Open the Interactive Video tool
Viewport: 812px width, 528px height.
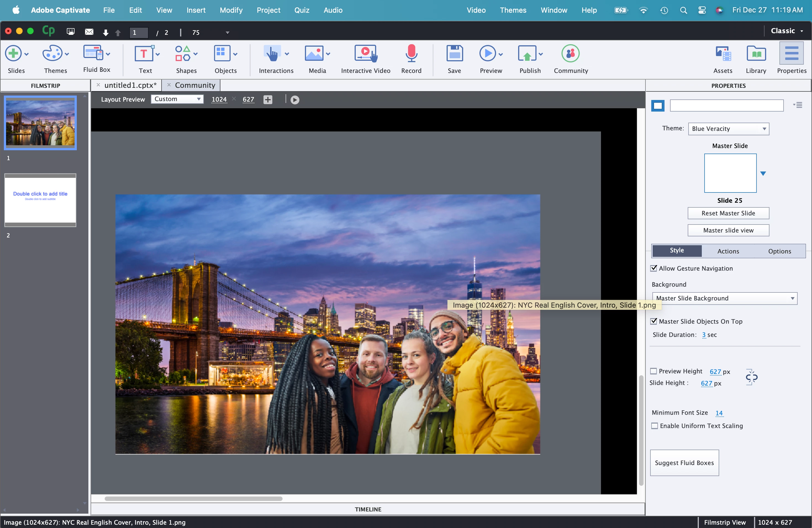click(365, 54)
